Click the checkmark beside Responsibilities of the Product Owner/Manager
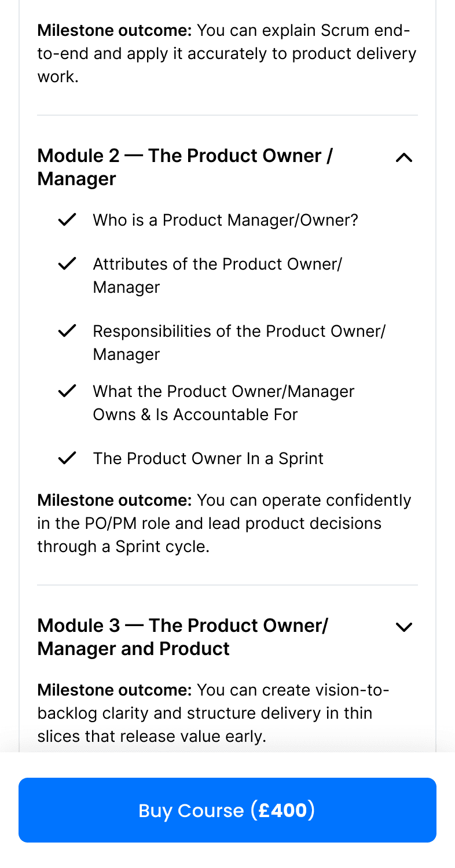Viewport: 455px width, 868px height. pyautogui.click(x=67, y=330)
